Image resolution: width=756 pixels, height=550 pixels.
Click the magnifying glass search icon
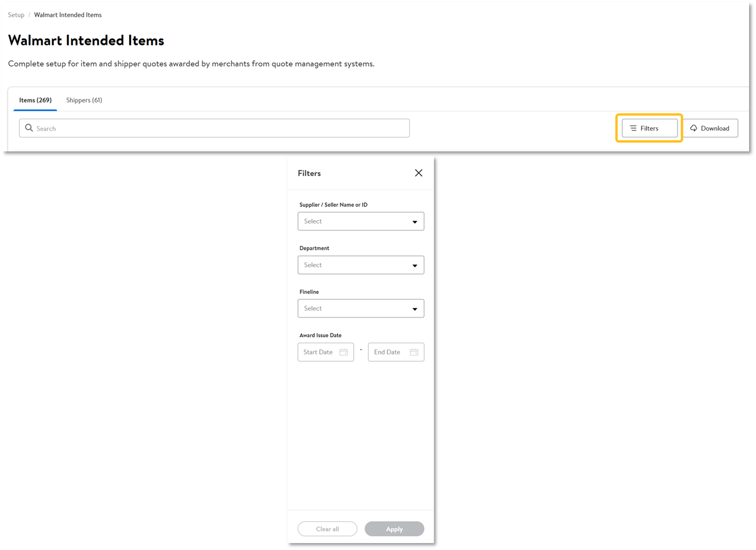[29, 128]
